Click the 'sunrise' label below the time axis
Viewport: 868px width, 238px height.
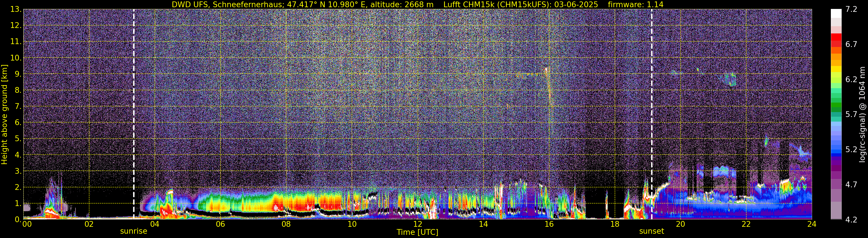133,231
